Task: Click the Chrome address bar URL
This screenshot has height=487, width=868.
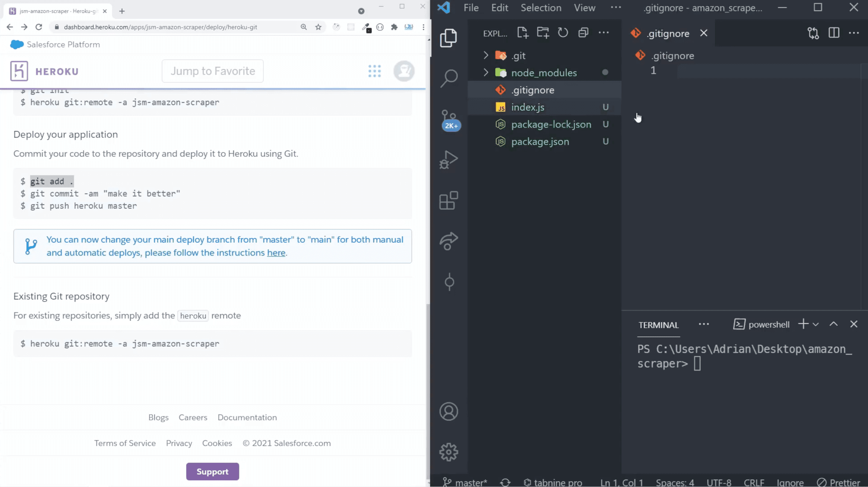Action: [x=160, y=27]
